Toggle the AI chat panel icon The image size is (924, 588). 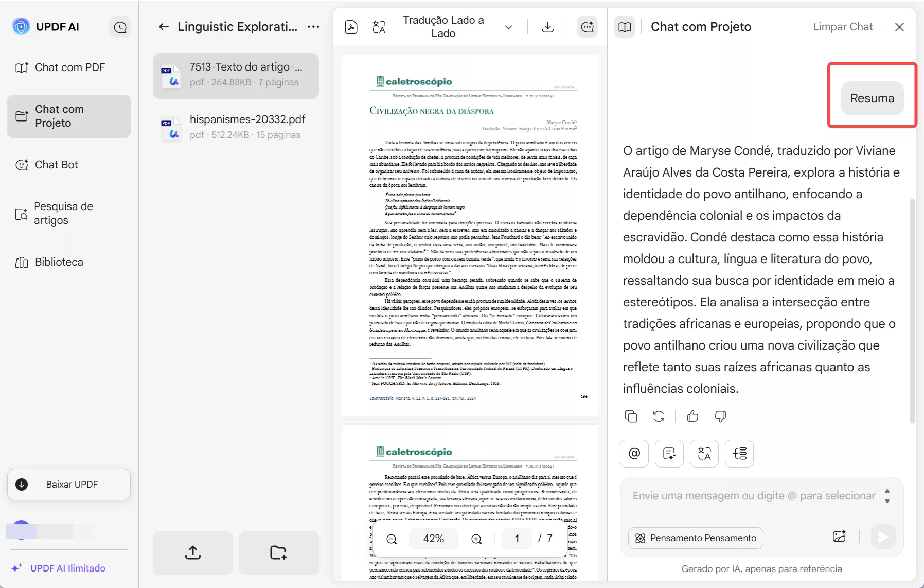587,27
